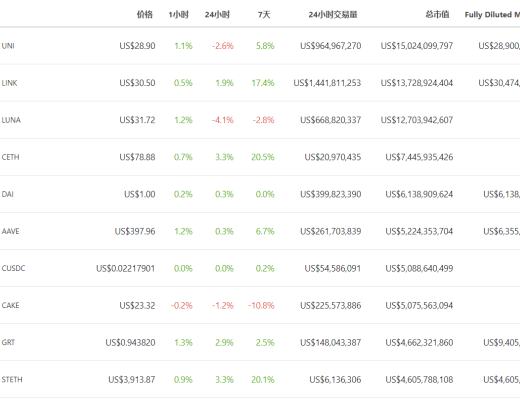520x400 pixels.
Task: Click STETH volume US$6,136,306
Action: 335,379
